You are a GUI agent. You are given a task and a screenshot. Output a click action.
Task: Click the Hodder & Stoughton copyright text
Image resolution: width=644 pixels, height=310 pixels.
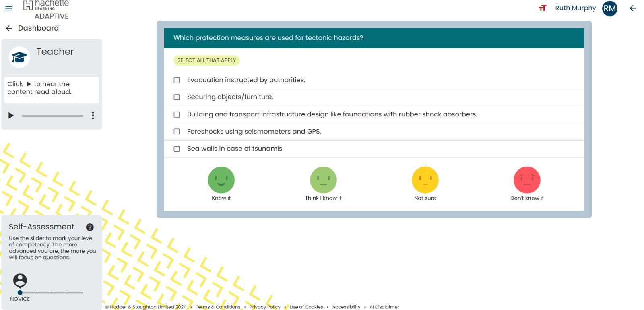[146, 307]
